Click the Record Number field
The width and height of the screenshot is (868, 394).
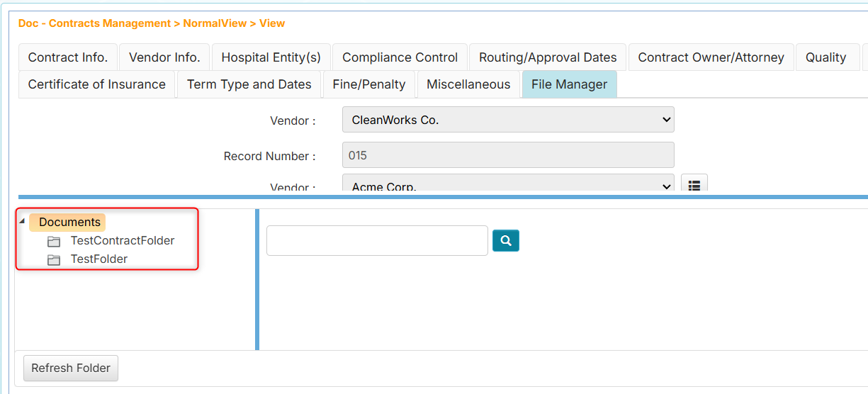(x=508, y=155)
